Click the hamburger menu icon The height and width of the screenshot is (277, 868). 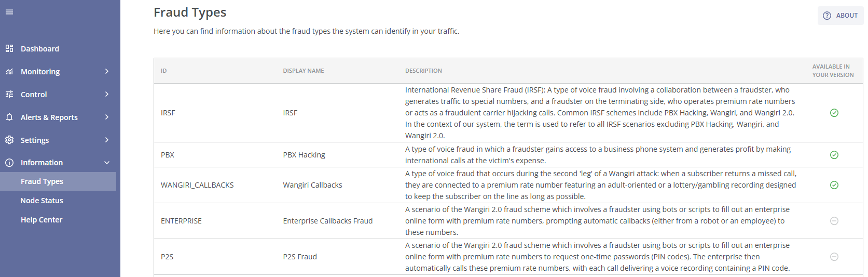9,12
